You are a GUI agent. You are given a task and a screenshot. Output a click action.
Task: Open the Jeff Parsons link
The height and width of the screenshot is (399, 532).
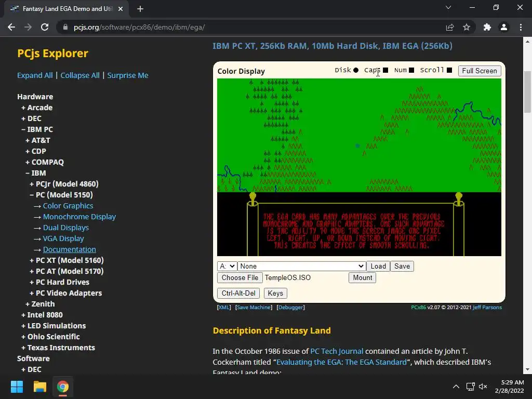click(487, 308)
